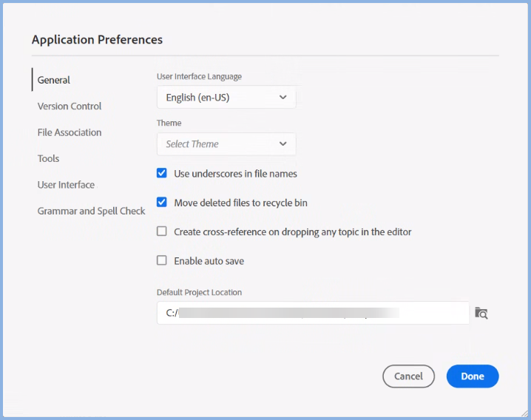Click the Application Preferences dialog title
The image size is (531, 420).
pos(97,40)
